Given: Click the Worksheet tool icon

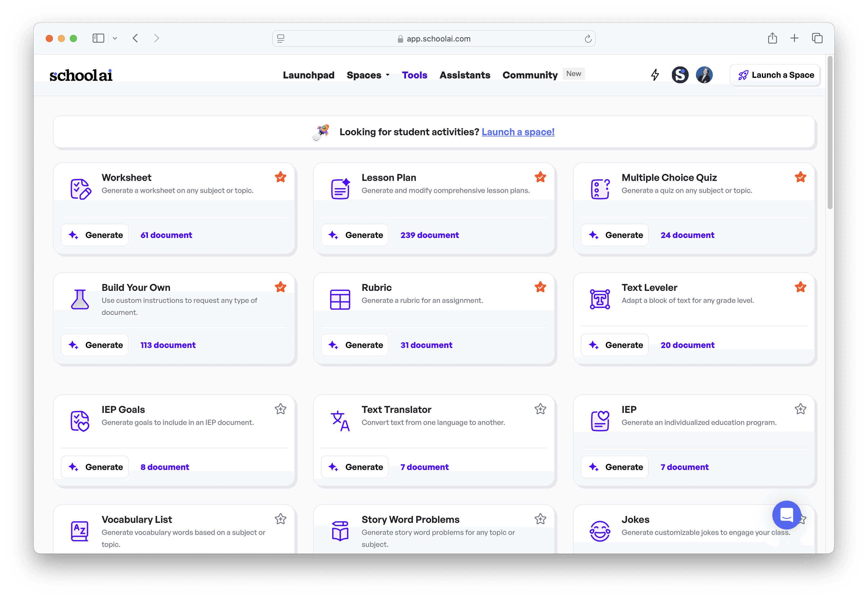Looking at the screenshot, I should pos(80,189).
